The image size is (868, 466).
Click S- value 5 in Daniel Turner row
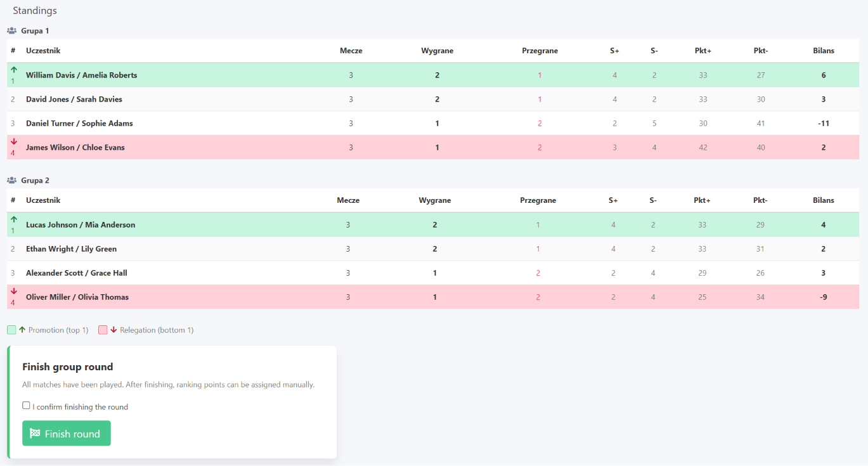tap(654, 123)
